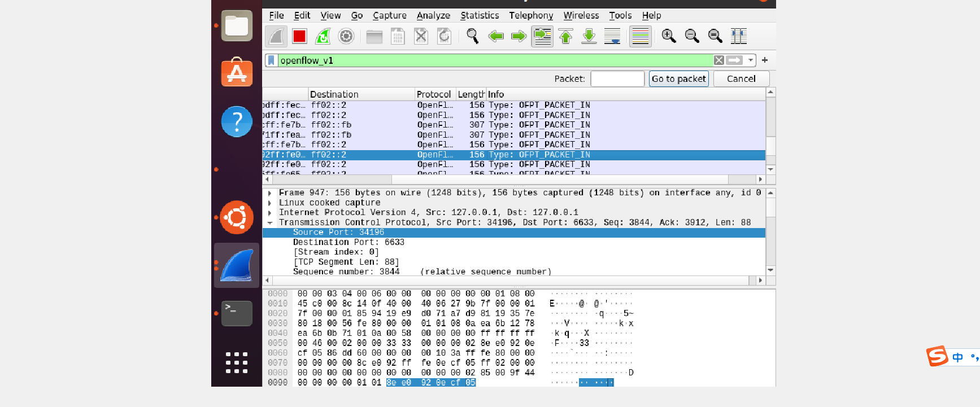
Task: Click the openflow_v1 display filter field
Action: click(x=495, y=60)
